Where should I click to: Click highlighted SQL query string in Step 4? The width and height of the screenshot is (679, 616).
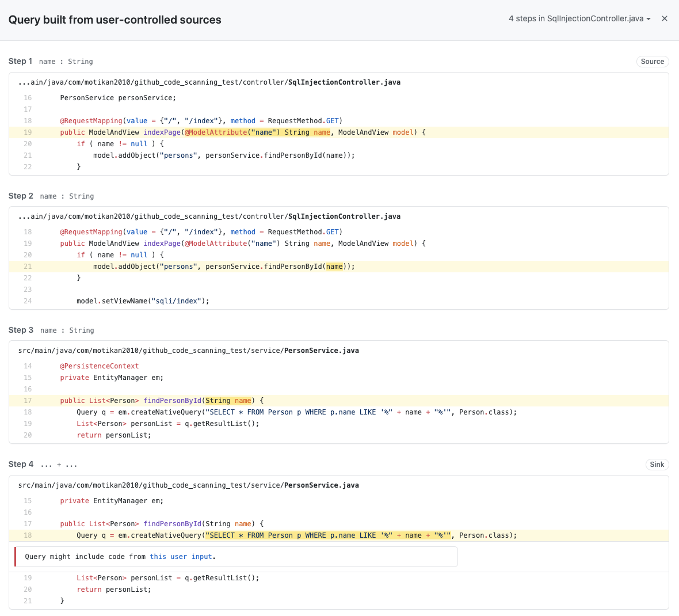tap(328, 535)
